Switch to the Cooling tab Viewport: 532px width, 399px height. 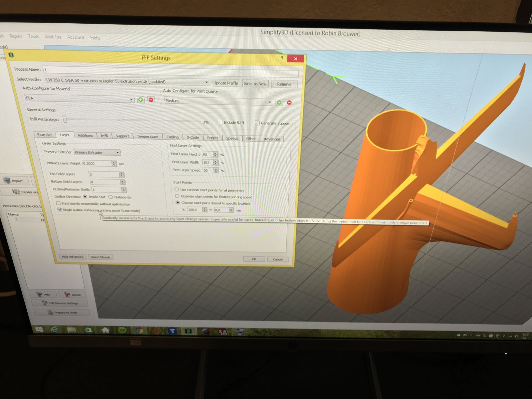(x=173, y=137)
